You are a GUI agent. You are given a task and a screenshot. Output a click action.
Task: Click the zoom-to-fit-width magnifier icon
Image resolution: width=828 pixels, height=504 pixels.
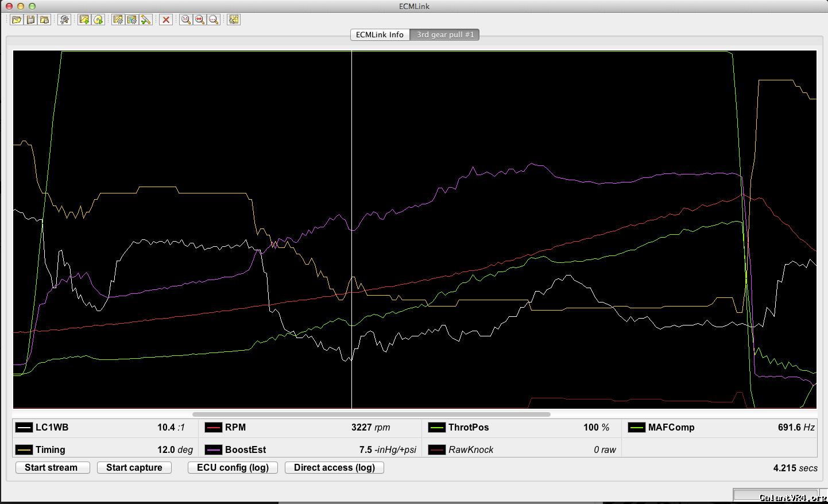coord(200,20)
